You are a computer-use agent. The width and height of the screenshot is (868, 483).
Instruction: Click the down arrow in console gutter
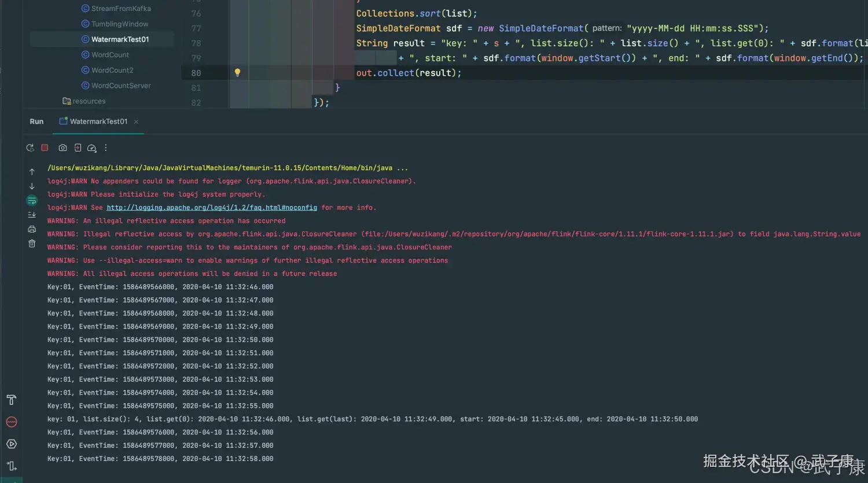pos(32,186)
